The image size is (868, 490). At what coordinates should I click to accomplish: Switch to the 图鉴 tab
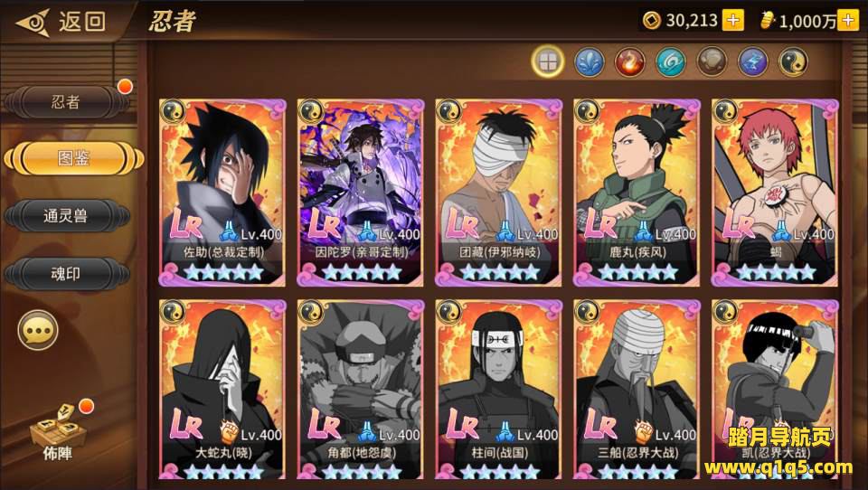coord(73,158)
